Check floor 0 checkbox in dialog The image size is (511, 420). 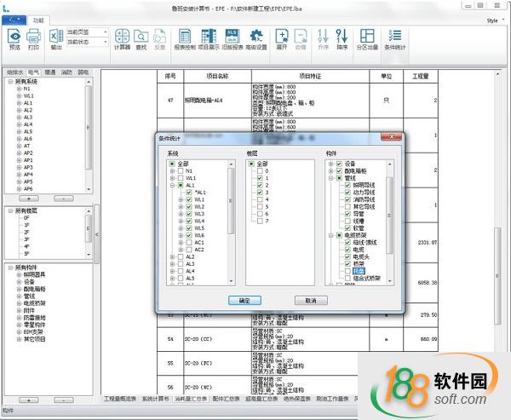click(260, 171)
